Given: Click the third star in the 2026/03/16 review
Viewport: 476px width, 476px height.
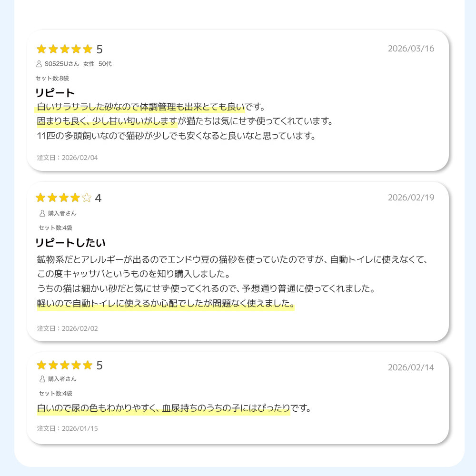Looking at the screenshot, I should click(x=64, y=49).
